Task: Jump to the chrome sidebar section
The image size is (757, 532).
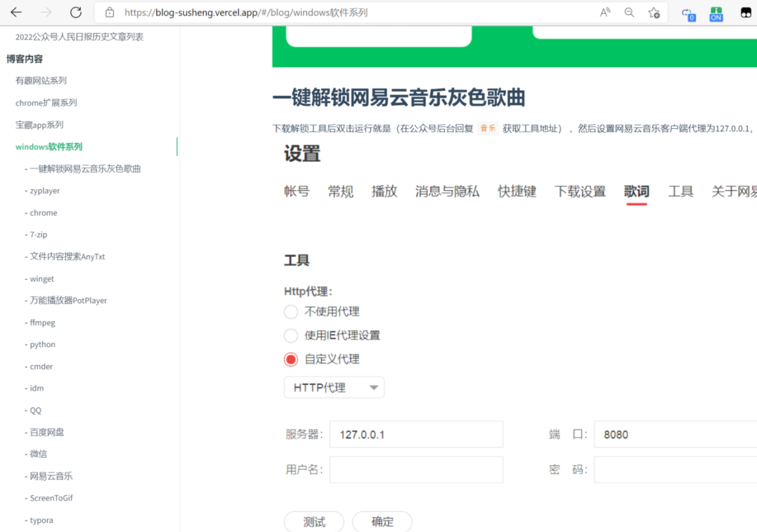Action: coord(43,213)
